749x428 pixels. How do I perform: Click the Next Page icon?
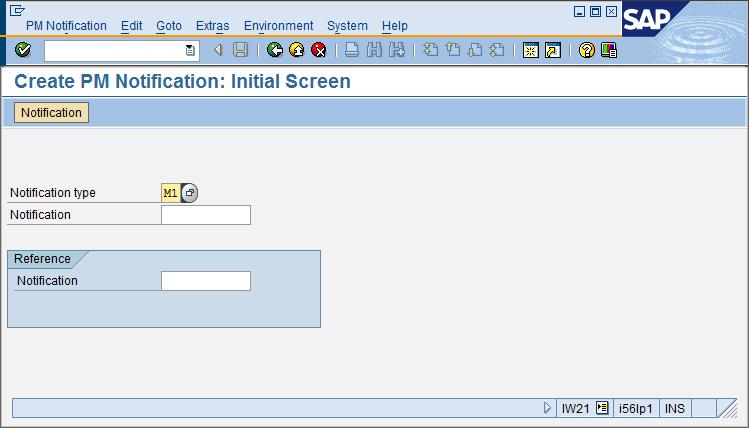tap(475, 50)
